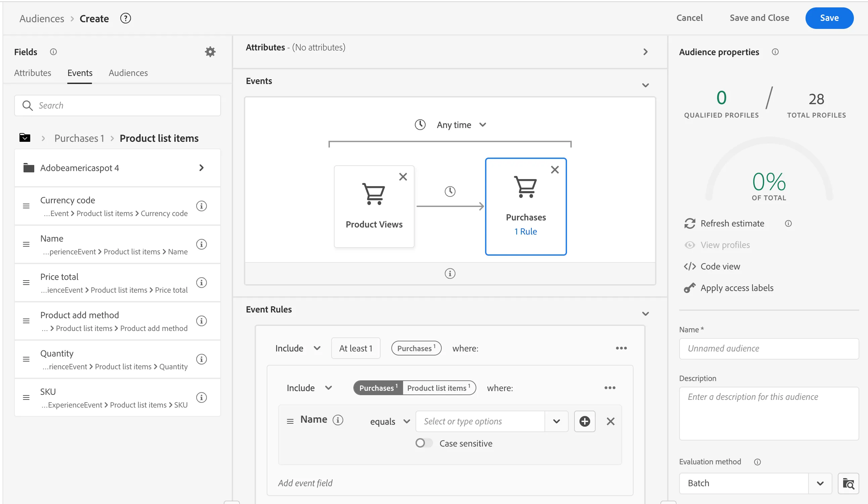The image size is (868, 504).
Task: Click the clock icon beside Any time
Action: 420,125
